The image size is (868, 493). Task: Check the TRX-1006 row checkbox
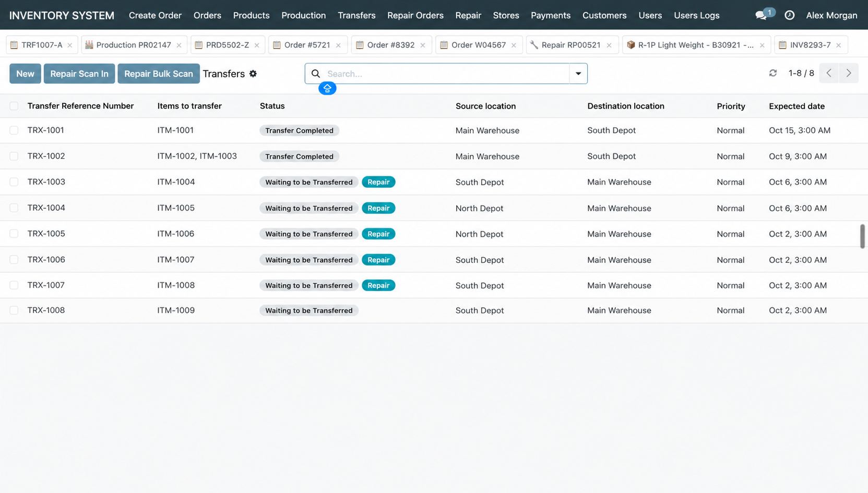(x=14, y=259)
